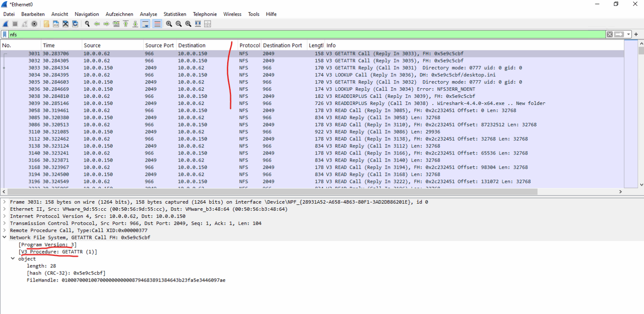Reload the current capture file
The width and height of the screenshot is (644, 314).
(75, 24)
